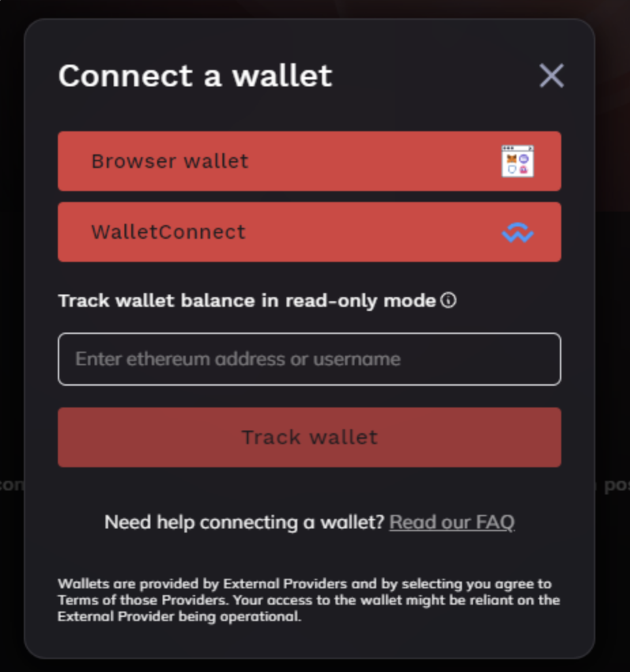Click the partial background text left of dialog
The width and height of the screenshot is (630, 672).
click(x=12, y=485)
